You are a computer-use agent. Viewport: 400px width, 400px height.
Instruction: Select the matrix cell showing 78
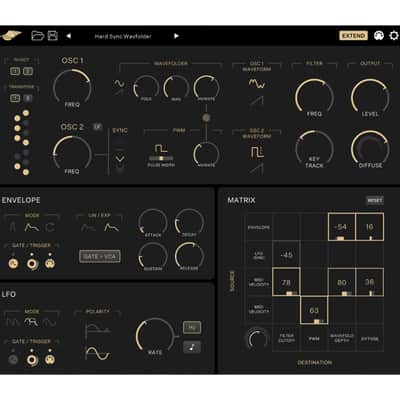(286, 282)
